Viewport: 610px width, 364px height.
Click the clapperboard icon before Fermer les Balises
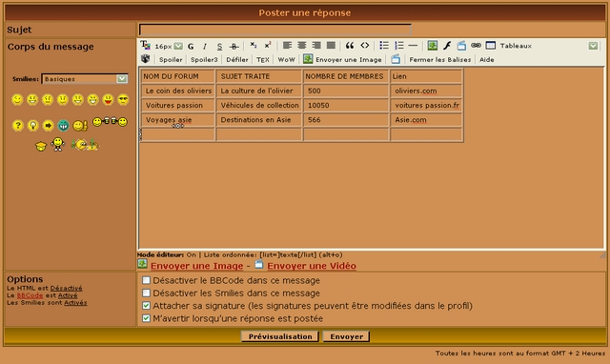396,59
